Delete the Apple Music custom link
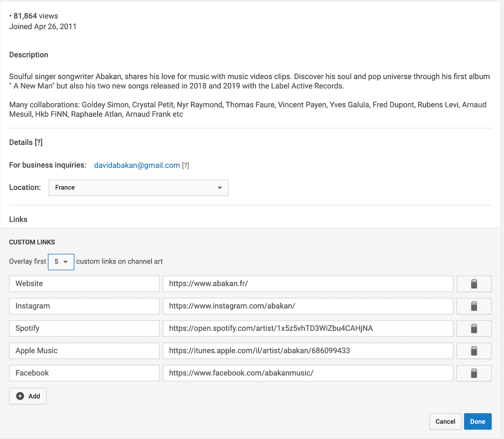Image resolution: width=504 pixels, height=439 pixels. [474, 351]
